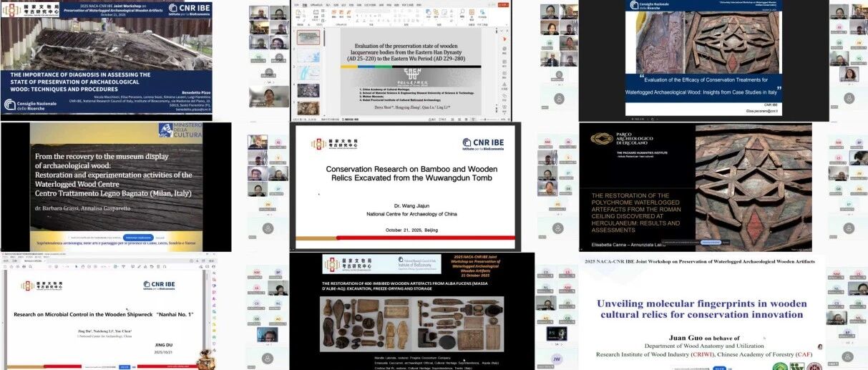Select the AG avatar beside the Wuwangdun Tomb slide
Viewport: 868px width, 370px height.
[x=558, y=204]
